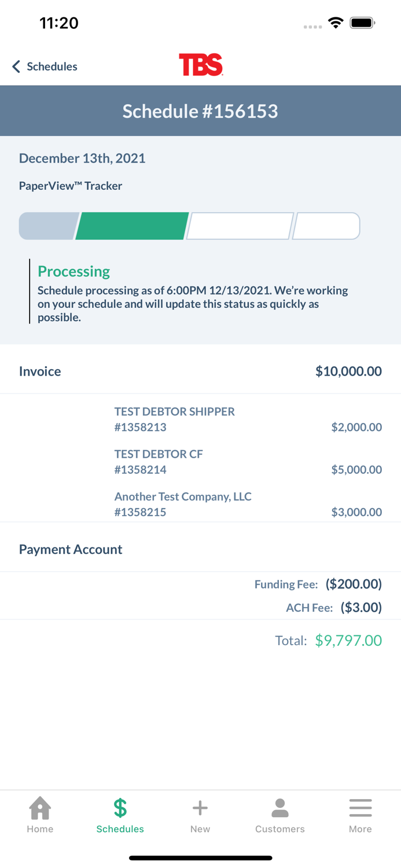Screen dimensions: 401x868
Task: Expand invoice #1358214 for TEST DEBTOR CF
Action: [200, 462]
